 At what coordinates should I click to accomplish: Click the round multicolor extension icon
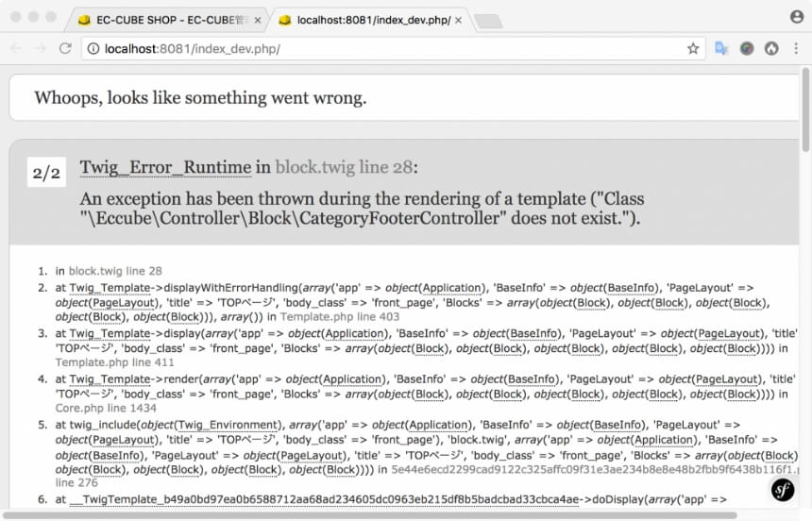click(x=747, y=49)
